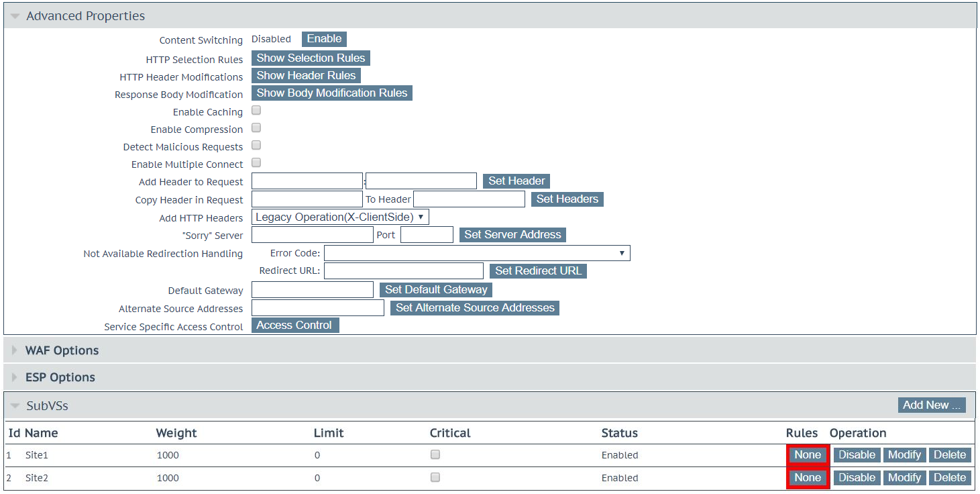Image resolution: width=980 pixels, height=494 pixels.
Task: Focus the Default Gateway field
Action: click(x=312, y=289)
